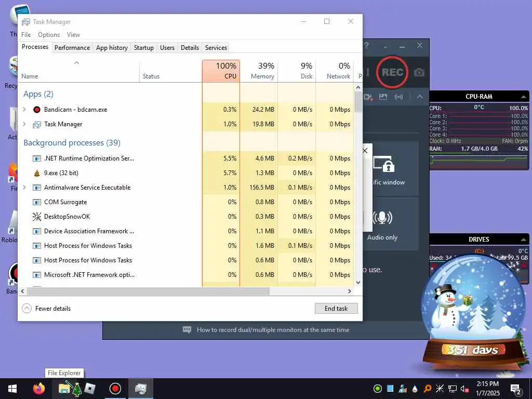Click DesktopSnowOK snowflake tray icon
Screen dimensions: 532x399
coord(440,389)
